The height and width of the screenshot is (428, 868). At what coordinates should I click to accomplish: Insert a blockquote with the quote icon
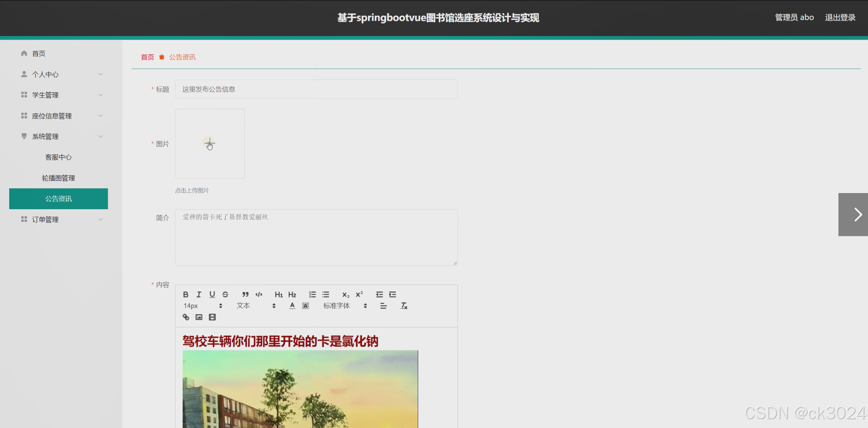pyautogui.click(x=245, y=295)
